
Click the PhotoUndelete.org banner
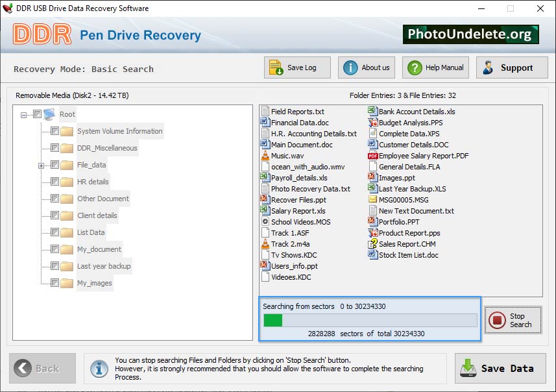[471, 34]
